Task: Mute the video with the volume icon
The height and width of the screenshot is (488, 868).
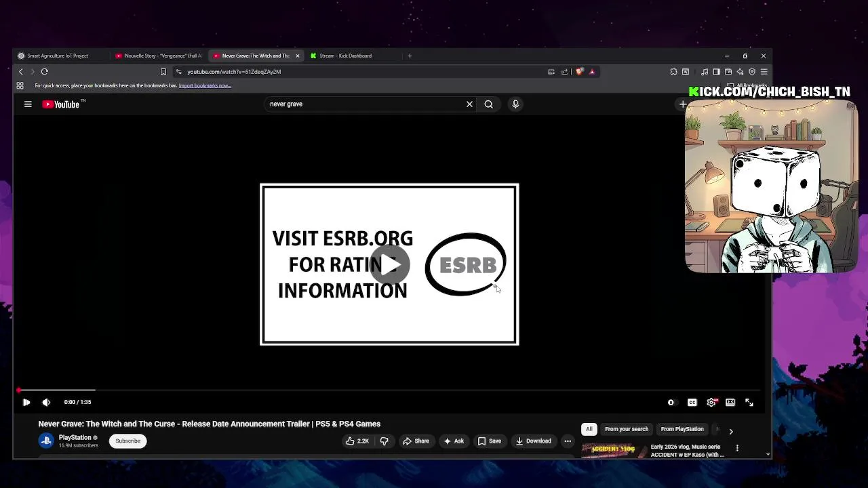Action: tap(46, 403)
